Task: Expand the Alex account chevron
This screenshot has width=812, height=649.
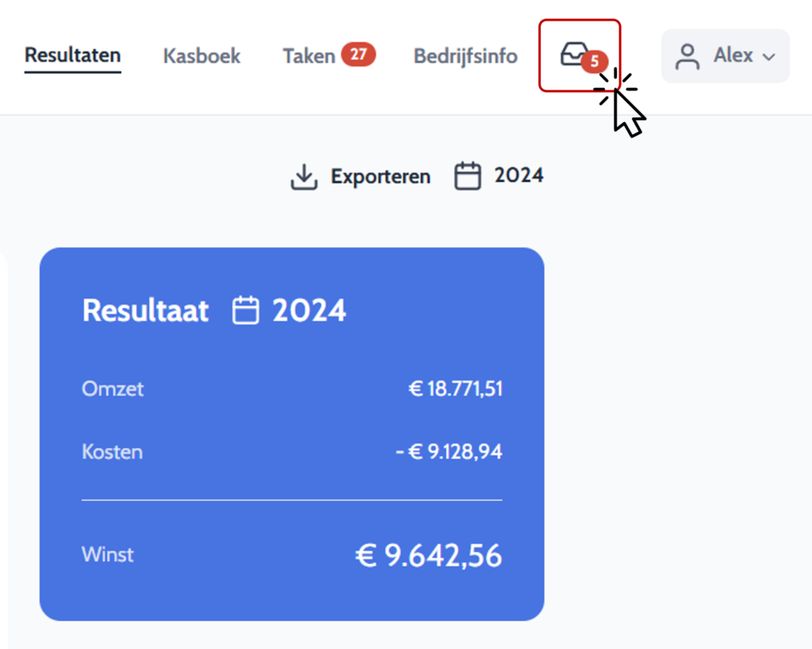Action: click(769, 57)
